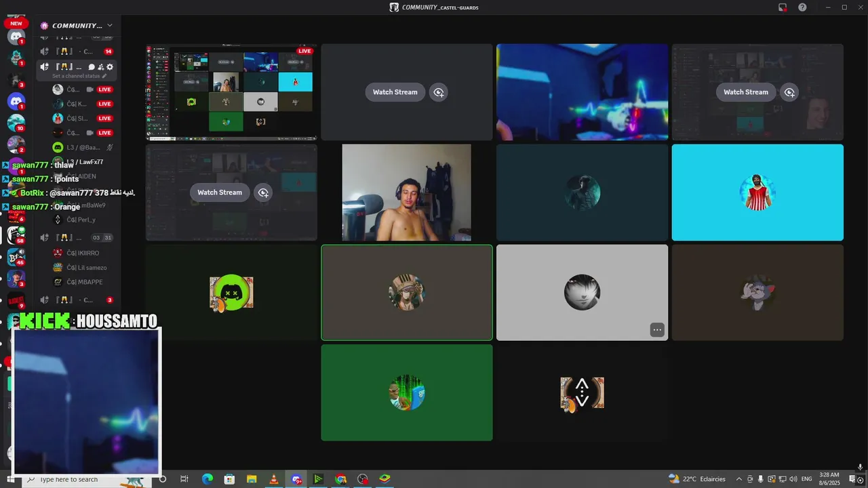Open Discord home icon in server list
Screen dimensions: 868x488
16,37
